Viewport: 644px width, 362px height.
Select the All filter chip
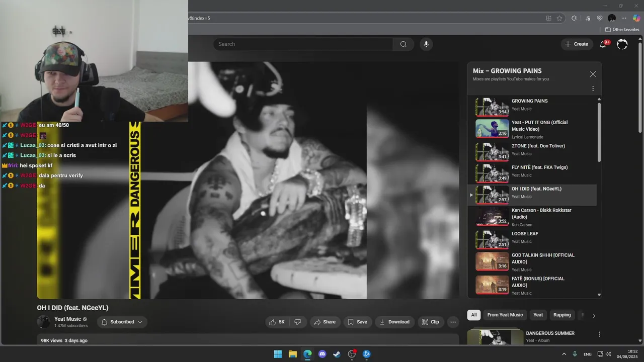473,315
